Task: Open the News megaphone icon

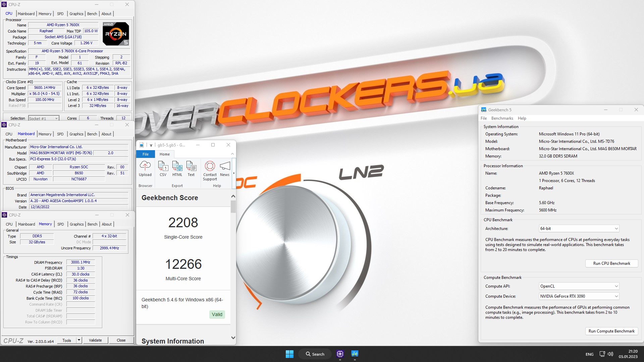Action: (225, 166)
